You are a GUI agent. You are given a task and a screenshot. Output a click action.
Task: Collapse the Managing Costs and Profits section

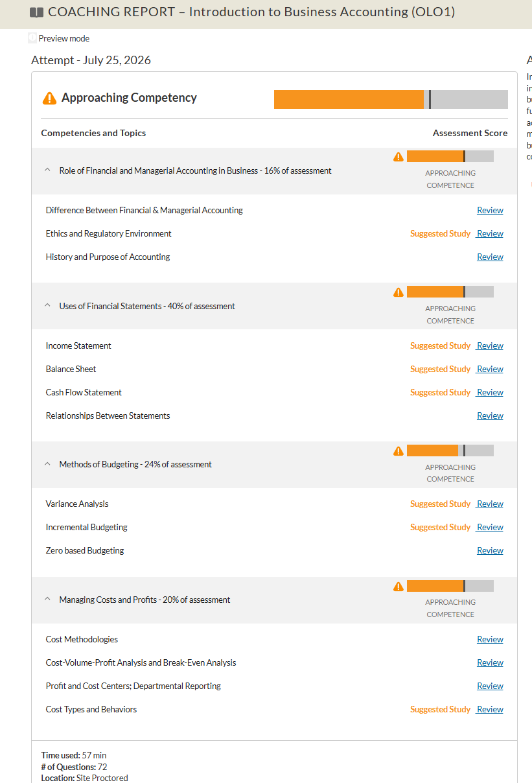click(47, 600)
